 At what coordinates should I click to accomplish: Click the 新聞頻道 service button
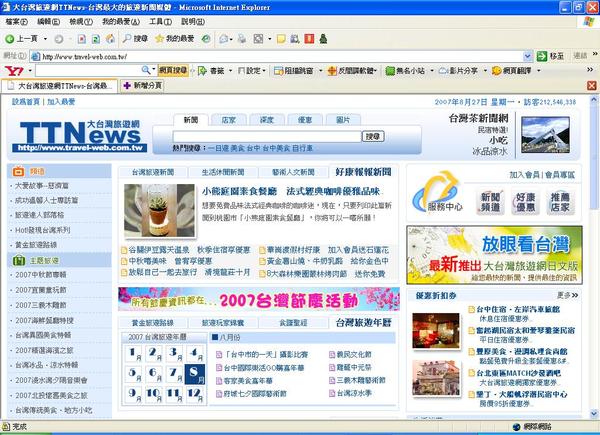(491, 202)
